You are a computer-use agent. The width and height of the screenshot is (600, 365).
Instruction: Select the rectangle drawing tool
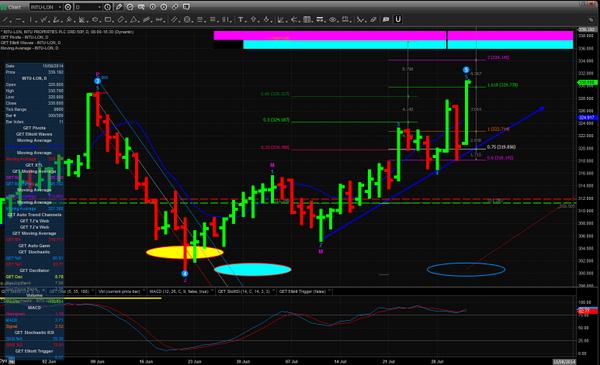(x=108, y=19)
